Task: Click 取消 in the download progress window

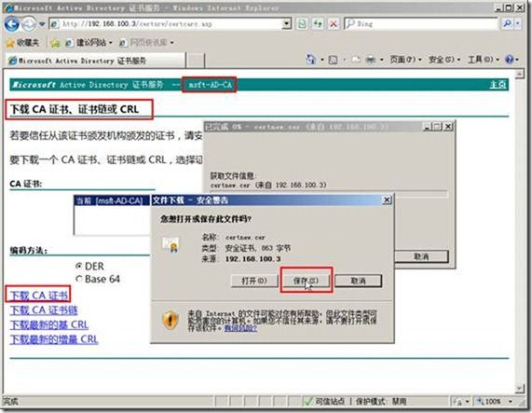Action: 421,256
